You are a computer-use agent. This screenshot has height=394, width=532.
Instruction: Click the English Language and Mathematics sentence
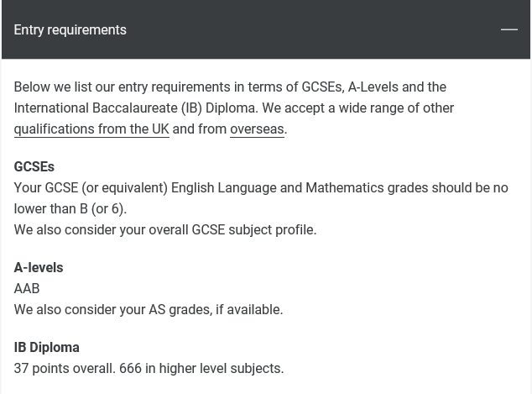261,188
